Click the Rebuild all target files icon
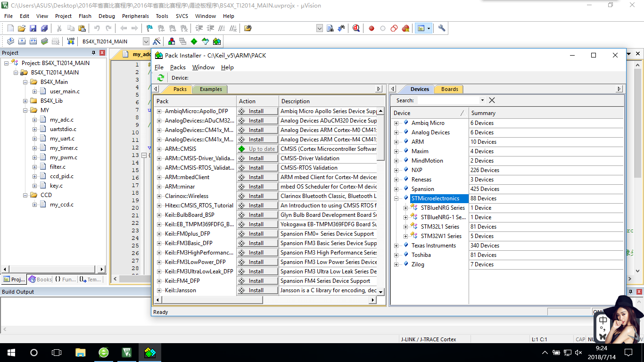 [33, 41]
